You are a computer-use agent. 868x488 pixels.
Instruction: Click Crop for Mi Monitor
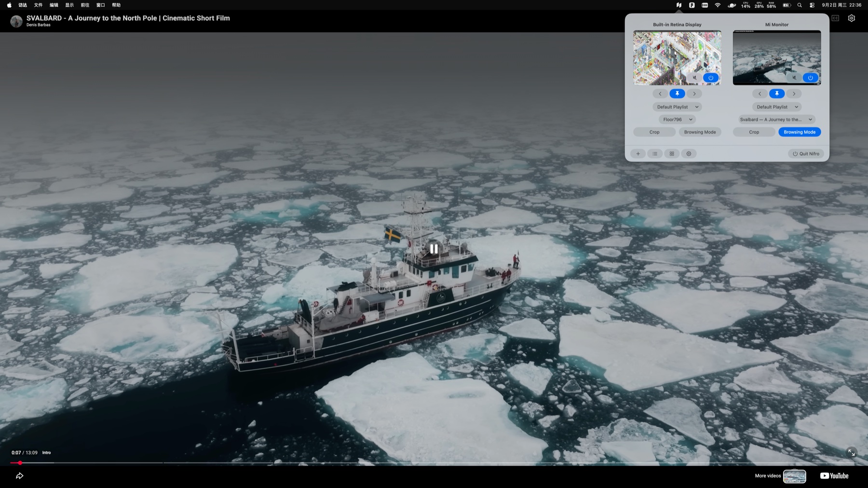(754, 132)
